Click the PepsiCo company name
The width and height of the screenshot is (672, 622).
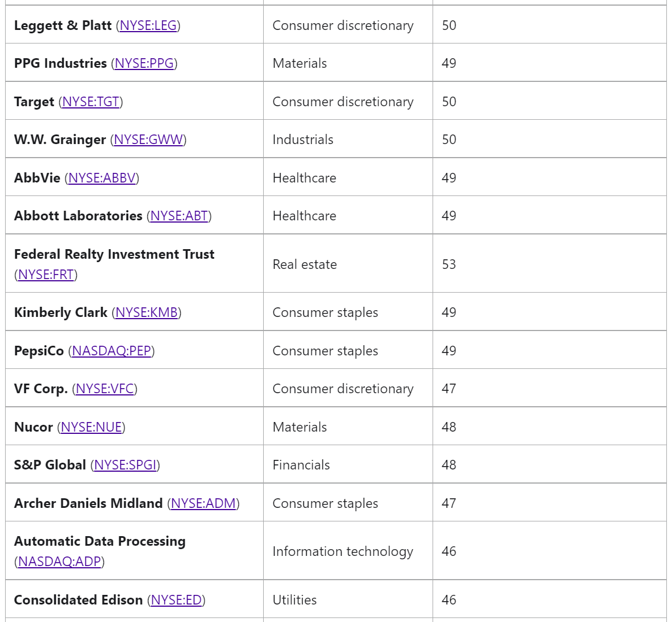click(39, 351)
